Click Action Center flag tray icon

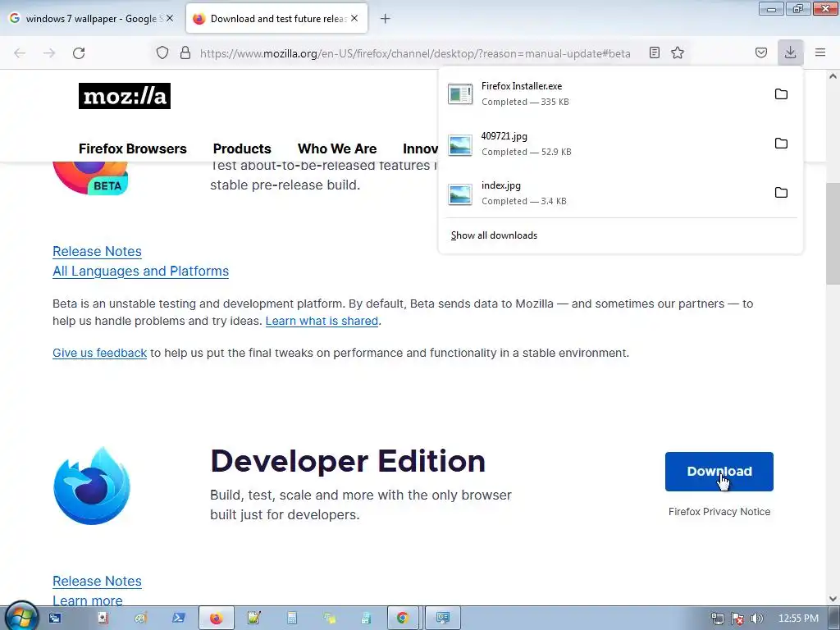(737, 619)
